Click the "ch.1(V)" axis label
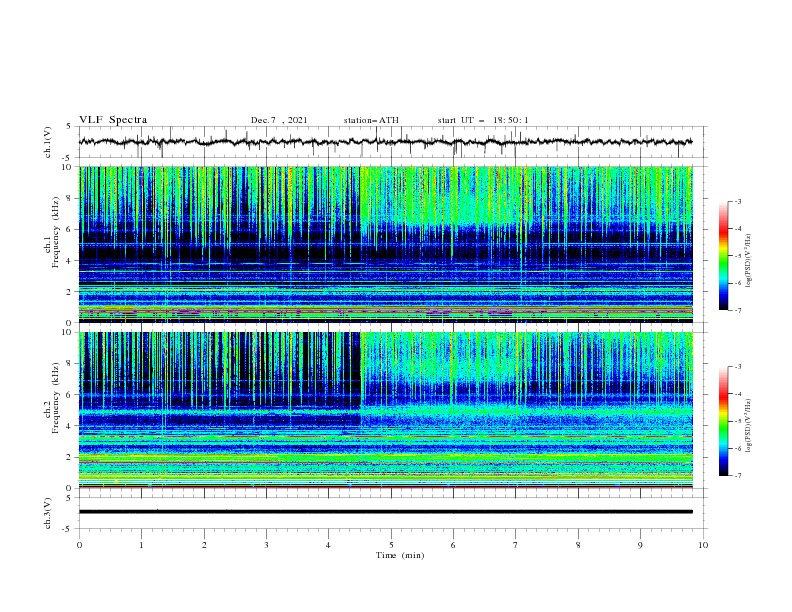The image size is (792, 612). point(48,142)
